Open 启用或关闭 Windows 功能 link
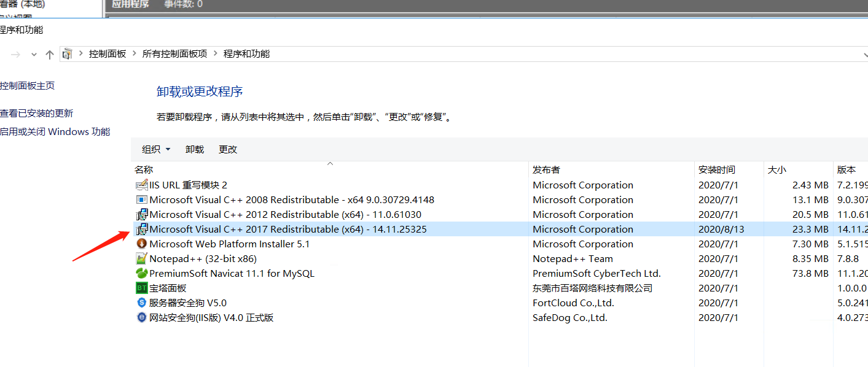 (55, 132)
